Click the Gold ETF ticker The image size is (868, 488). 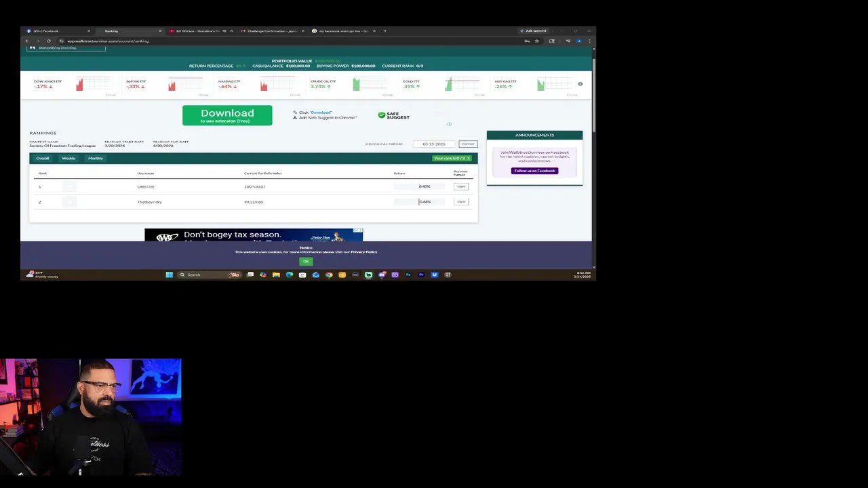click(x=411, y=84)
